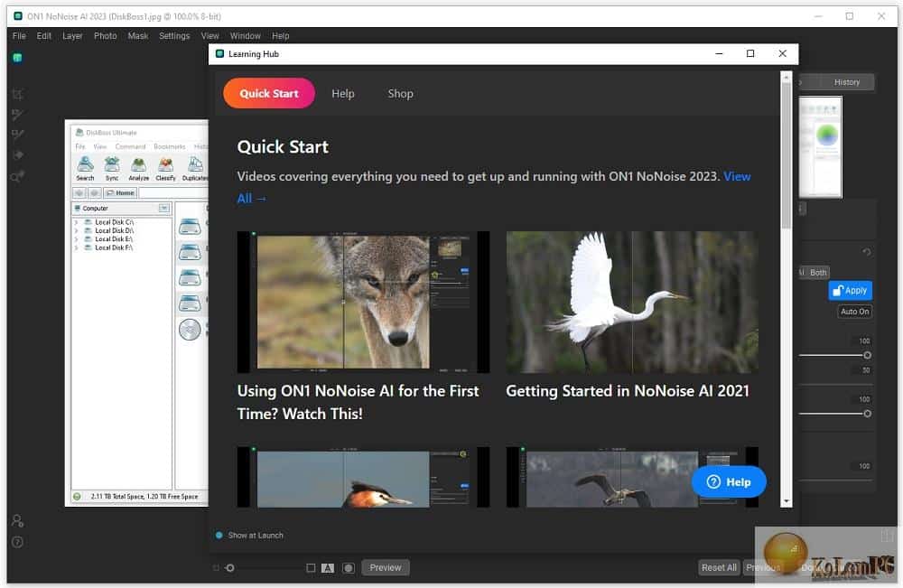Select the zoom tool in left toolbar
Viewport: 903px width, 588px height.
coord(17,176)
